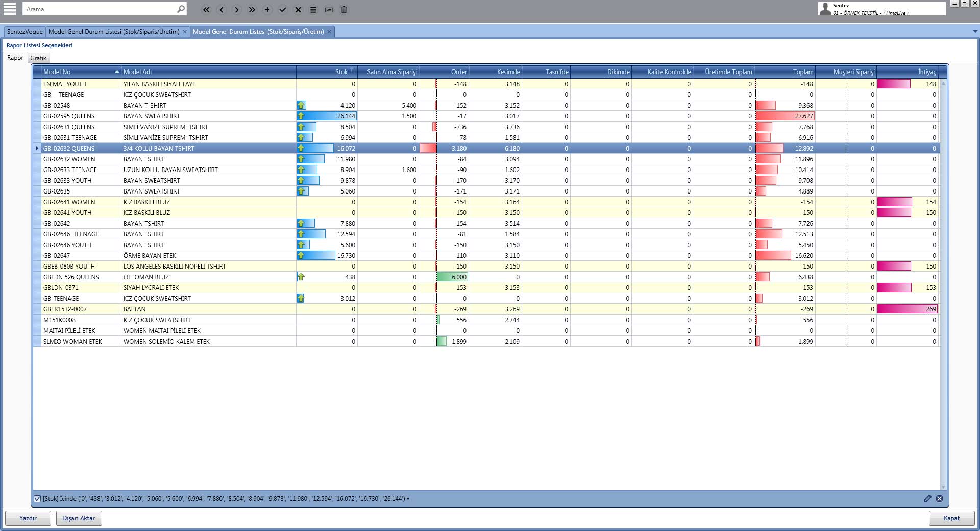Select row M151K0008
The image size is (980, 531).
486,320
